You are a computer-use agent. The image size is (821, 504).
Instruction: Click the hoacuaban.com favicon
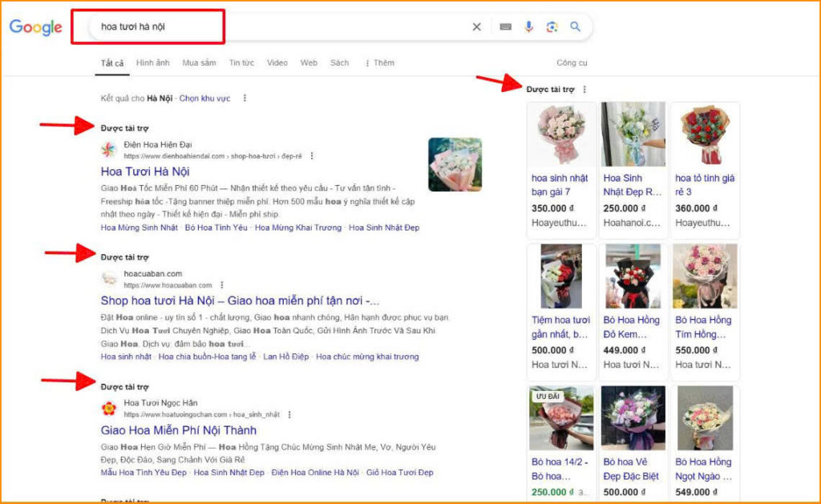click(x=109, y=279)
